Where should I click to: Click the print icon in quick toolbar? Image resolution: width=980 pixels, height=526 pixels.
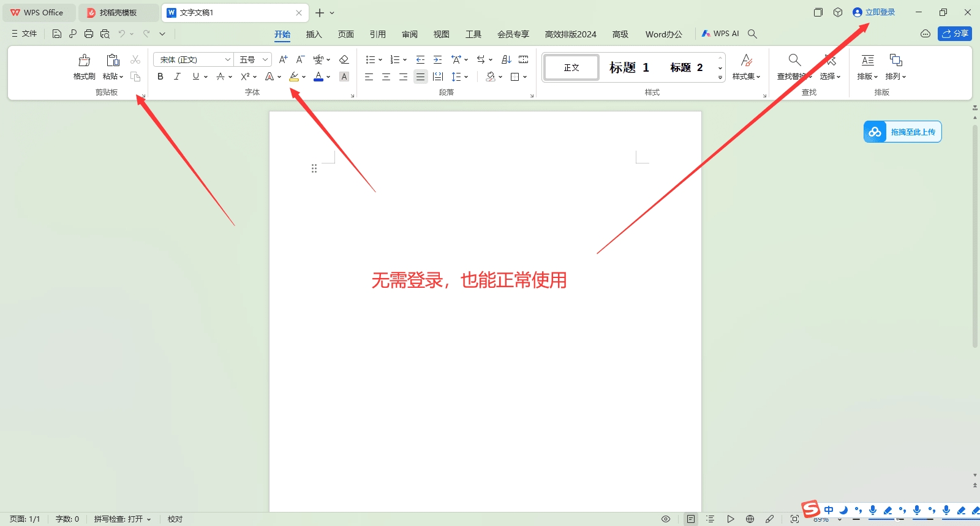[x=89, y=34]
